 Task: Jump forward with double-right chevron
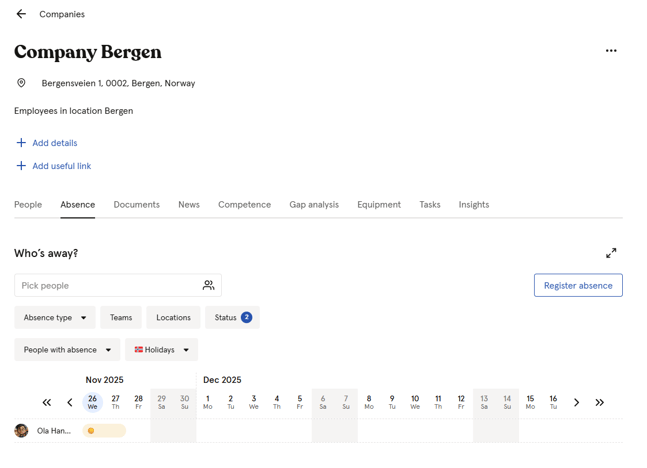600,402
